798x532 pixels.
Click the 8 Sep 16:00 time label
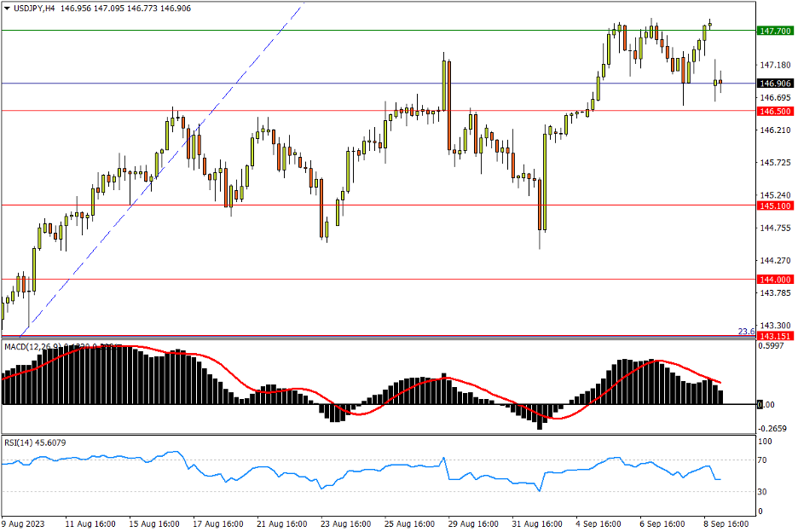(x=726, y=523)
